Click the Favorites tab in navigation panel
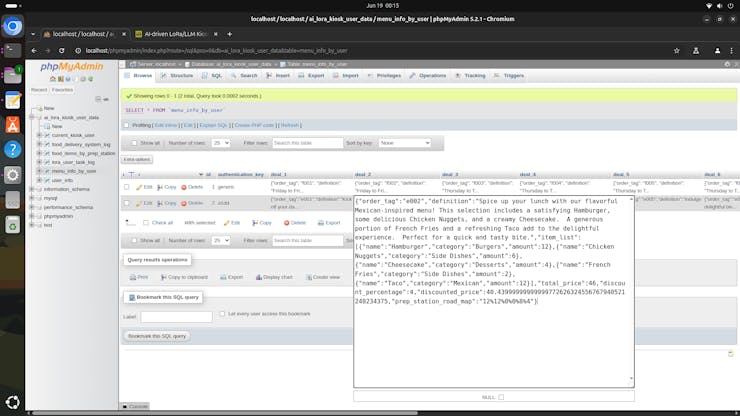 62,90
